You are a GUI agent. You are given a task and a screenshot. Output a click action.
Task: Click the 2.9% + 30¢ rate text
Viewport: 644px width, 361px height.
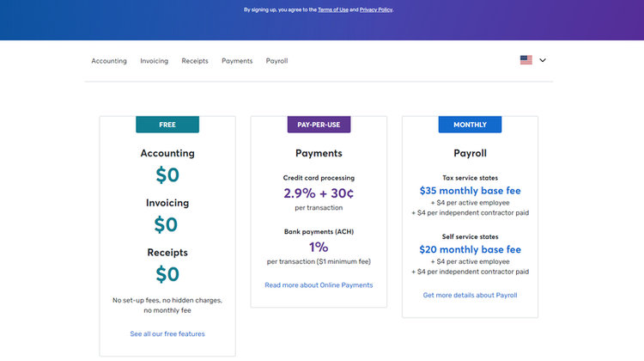coord(319,193)
